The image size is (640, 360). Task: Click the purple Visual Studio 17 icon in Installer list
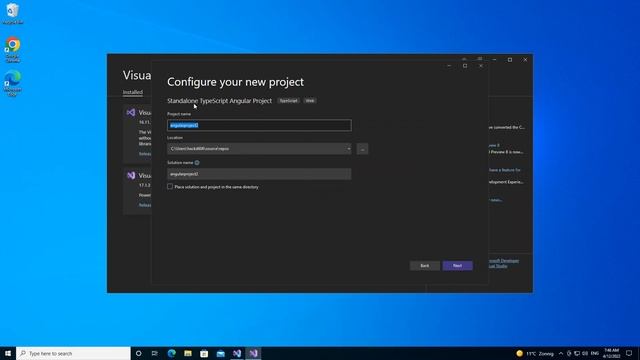[131, 176]
